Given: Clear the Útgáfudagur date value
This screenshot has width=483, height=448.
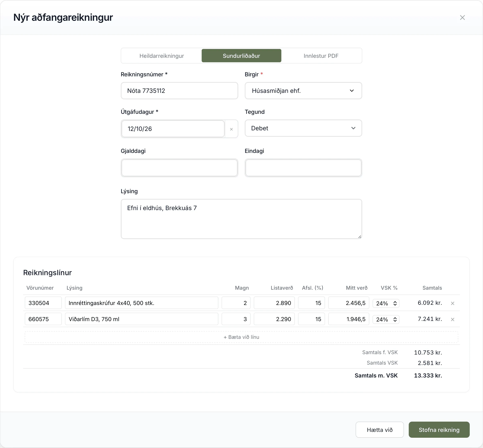Looking at the screenshot, I should [231, 129].
